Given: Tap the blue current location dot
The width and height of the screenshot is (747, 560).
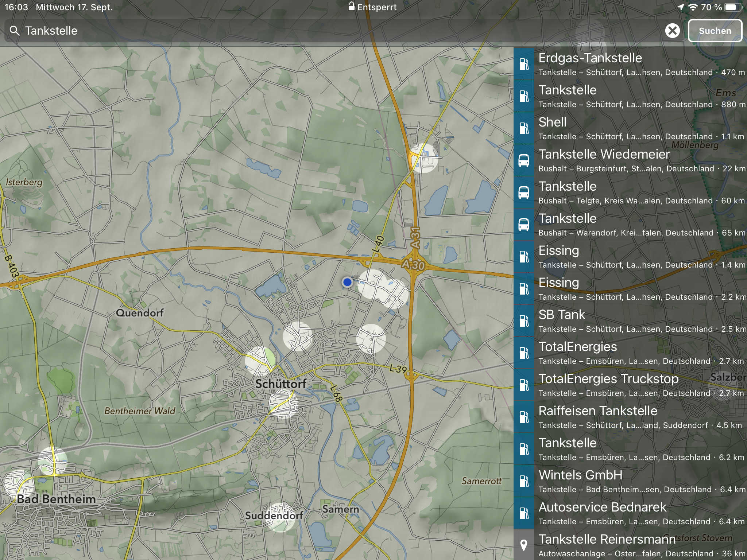Looking at the screenshot, I should (x=347, y=282).
